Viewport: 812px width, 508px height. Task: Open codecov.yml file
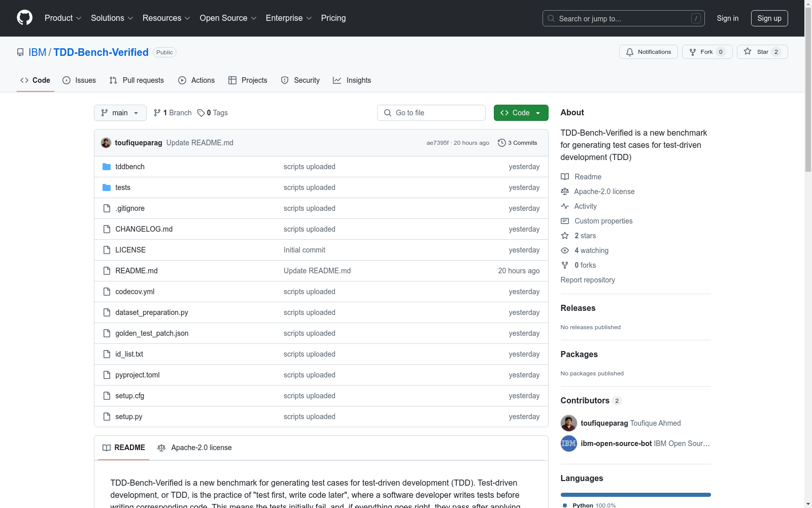pos(134,292)
